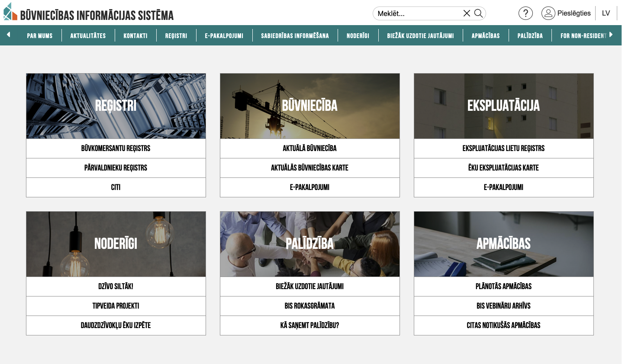622x364 pixels.
Task: Open Kā saņemt palīdzību?
Action: (x=310, y=325)
